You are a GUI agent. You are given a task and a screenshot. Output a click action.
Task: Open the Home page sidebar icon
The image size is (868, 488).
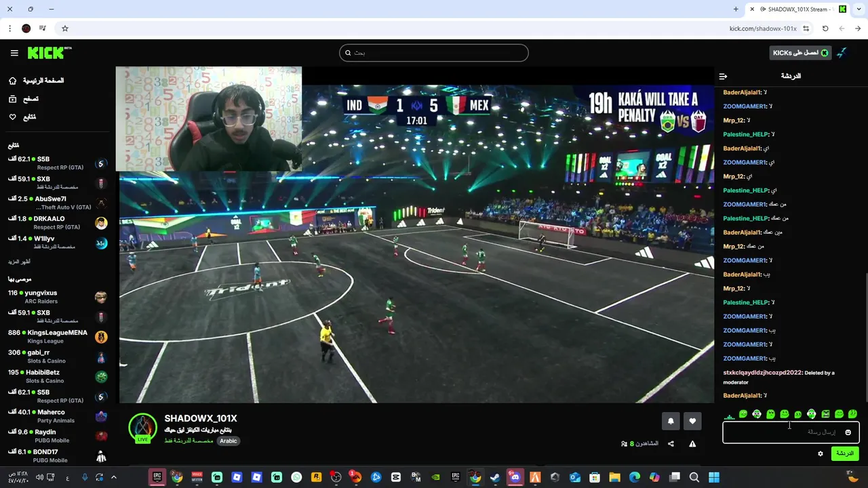(12, 81)
